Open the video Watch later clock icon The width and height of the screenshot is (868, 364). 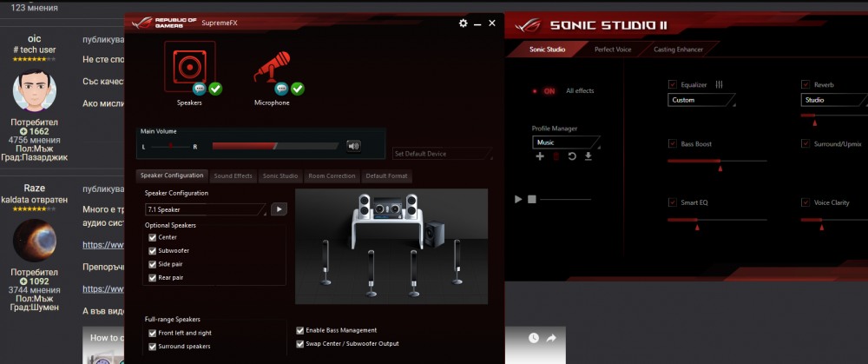533,337
